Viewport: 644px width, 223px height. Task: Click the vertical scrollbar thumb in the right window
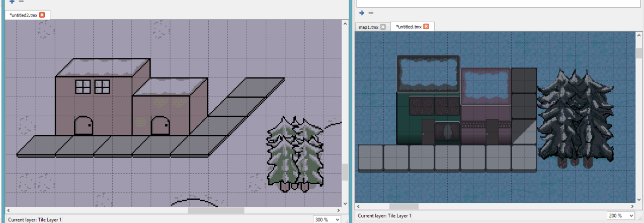point(639,53)
